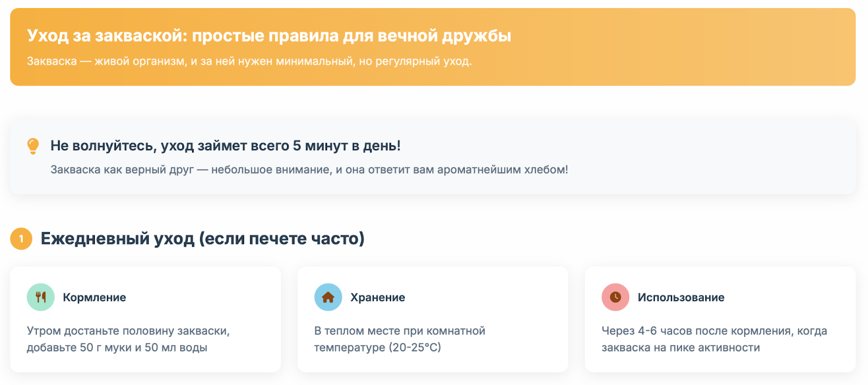
Task: Click the feeding instructions text with 50 г муки
Action: pyautogui.click(x=129, y=339)
